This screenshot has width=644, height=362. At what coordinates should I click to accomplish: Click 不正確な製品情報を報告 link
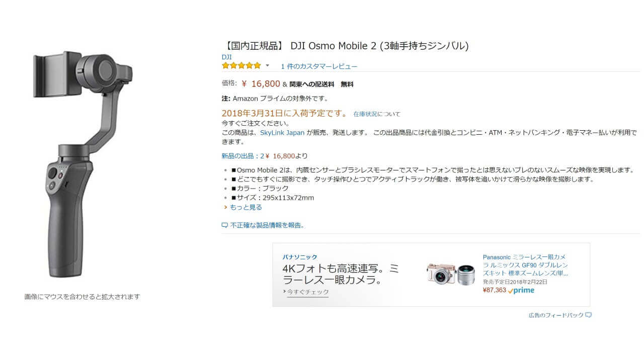267,225
